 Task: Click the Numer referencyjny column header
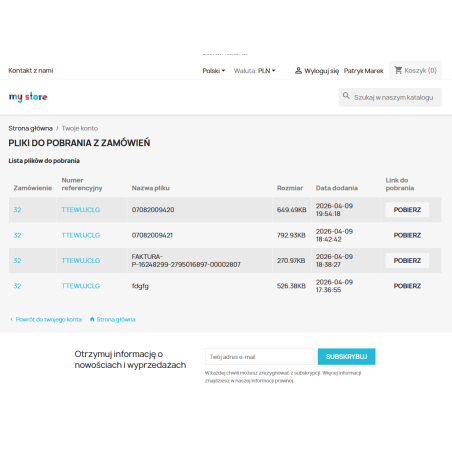pyautogui.click(x=82, y=184)
